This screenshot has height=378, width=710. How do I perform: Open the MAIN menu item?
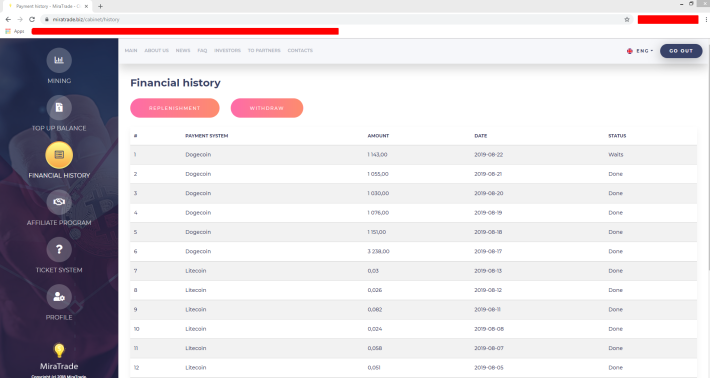pos(131,51)
